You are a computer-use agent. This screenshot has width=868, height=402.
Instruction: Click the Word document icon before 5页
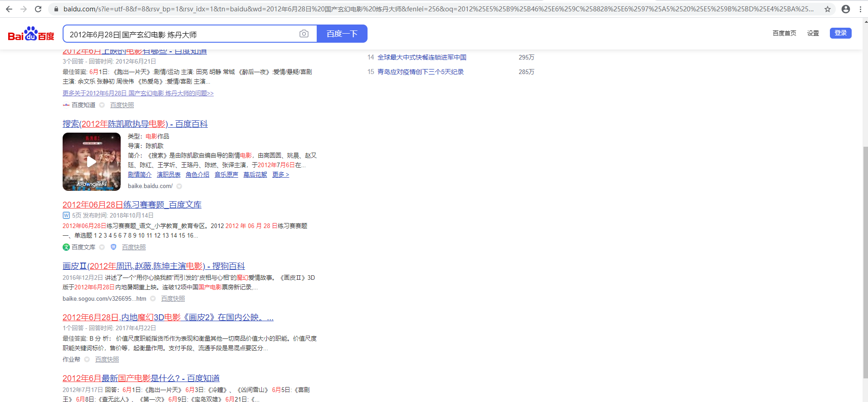coord(66,215)
